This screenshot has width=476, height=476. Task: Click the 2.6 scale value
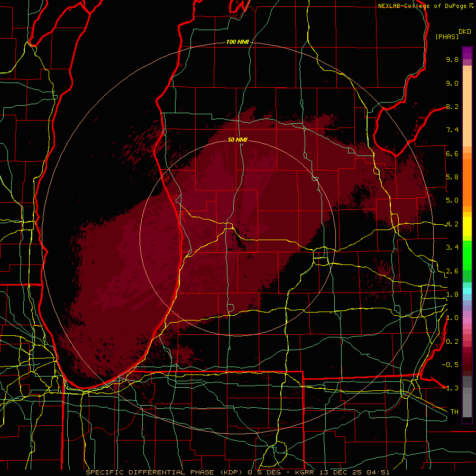(x=452, y=271)
